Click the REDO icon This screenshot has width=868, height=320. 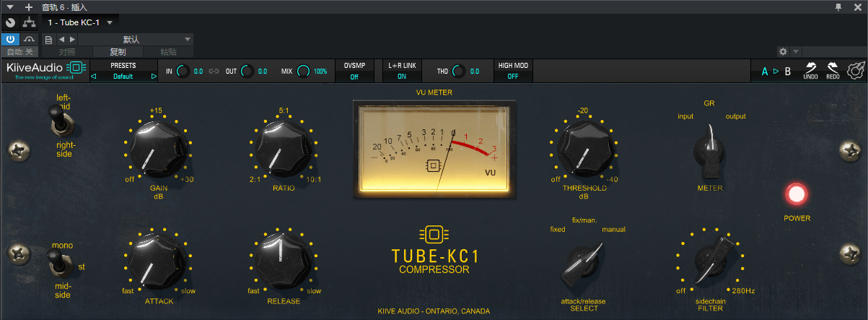(833, 70)
